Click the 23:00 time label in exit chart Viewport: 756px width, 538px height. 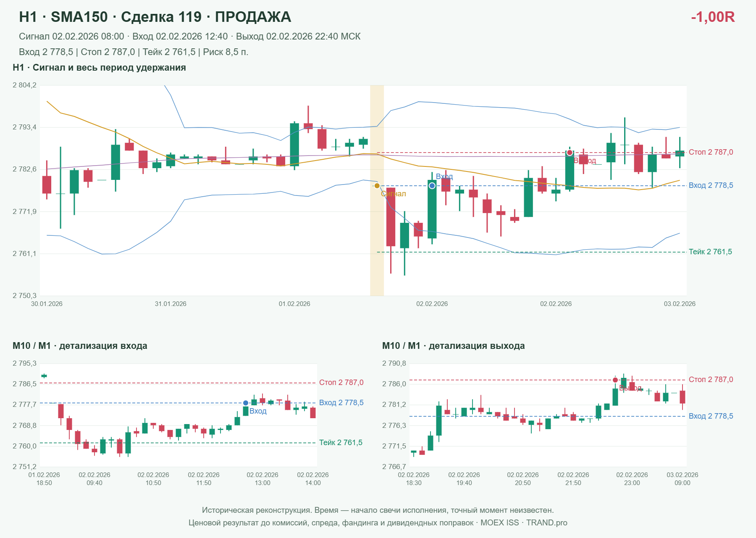[x=632, y=483]
